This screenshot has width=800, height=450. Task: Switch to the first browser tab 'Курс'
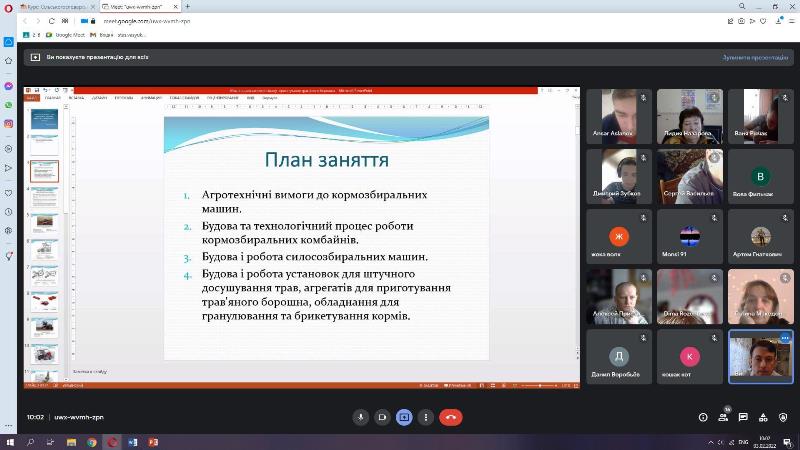pyautogui.click(x=55, y=6)
